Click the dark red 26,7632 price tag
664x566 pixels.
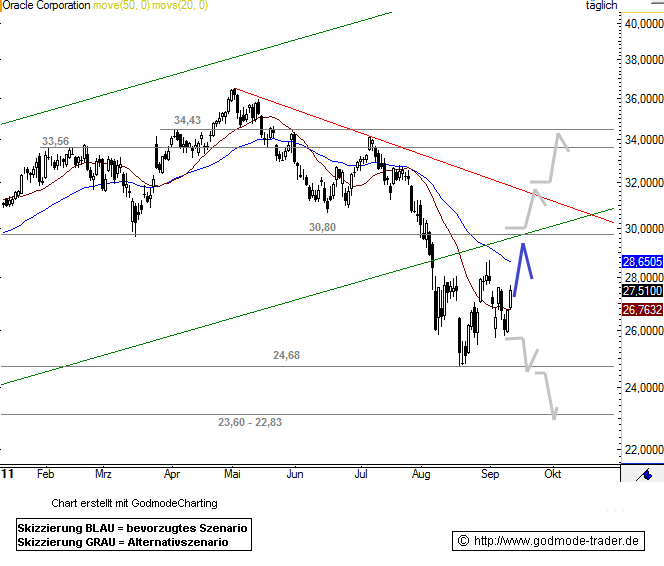tap(642, 310)
